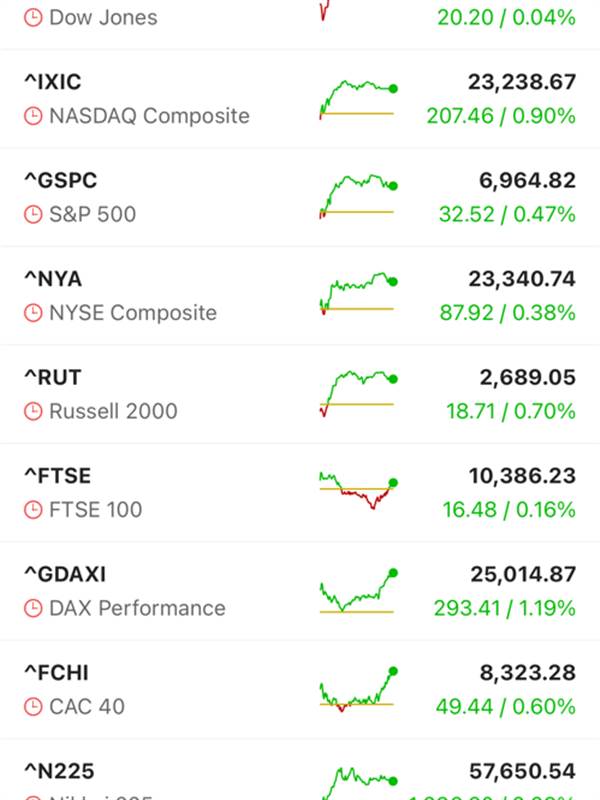Open the ^FTSE sparkline chart
This screenshot has width=600, height=800.
pyautogui.click(x=357, y=491)
